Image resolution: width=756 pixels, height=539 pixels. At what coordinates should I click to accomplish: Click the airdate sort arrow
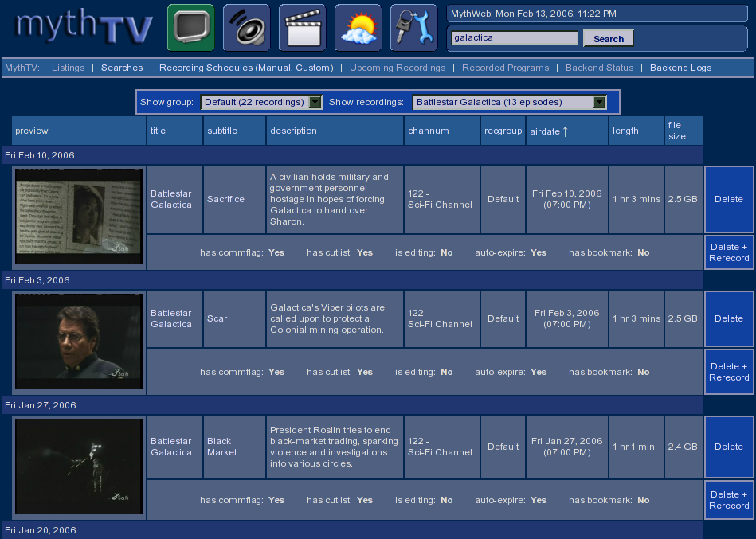(x=565, y=131)
